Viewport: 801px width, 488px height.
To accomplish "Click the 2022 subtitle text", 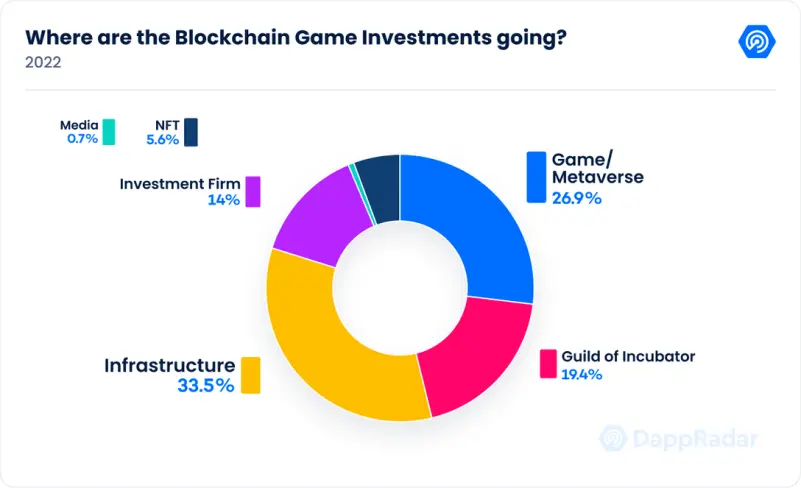I will click(43, 62).
